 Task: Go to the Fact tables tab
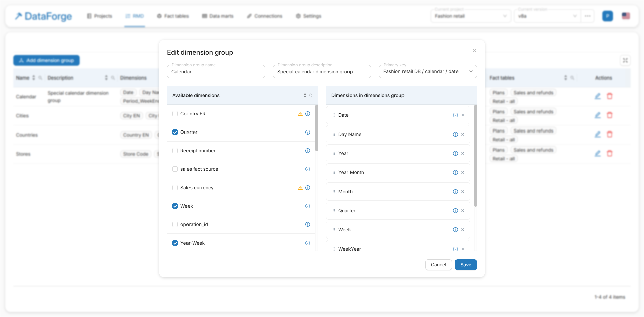(x=173, y=16)
